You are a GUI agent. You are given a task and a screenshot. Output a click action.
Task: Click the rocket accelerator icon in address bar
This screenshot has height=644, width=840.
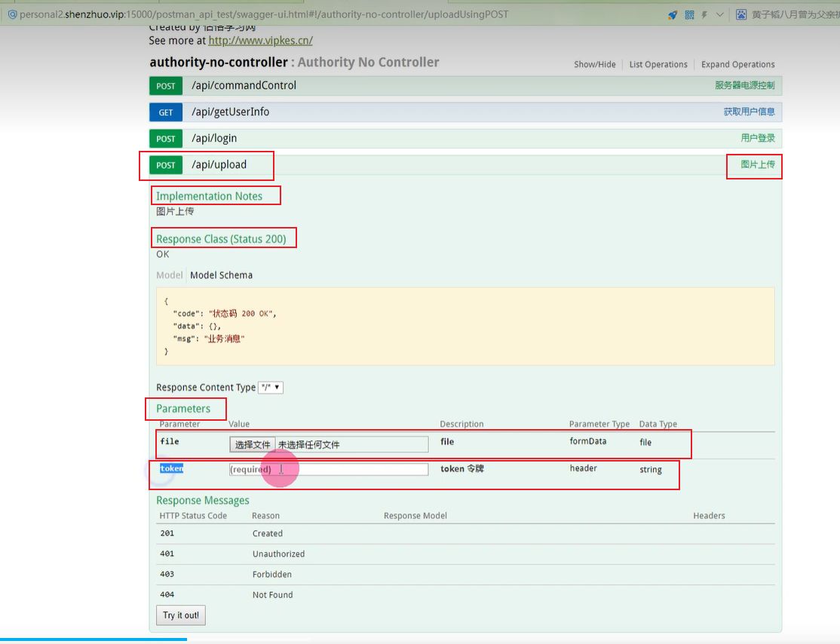673,14
